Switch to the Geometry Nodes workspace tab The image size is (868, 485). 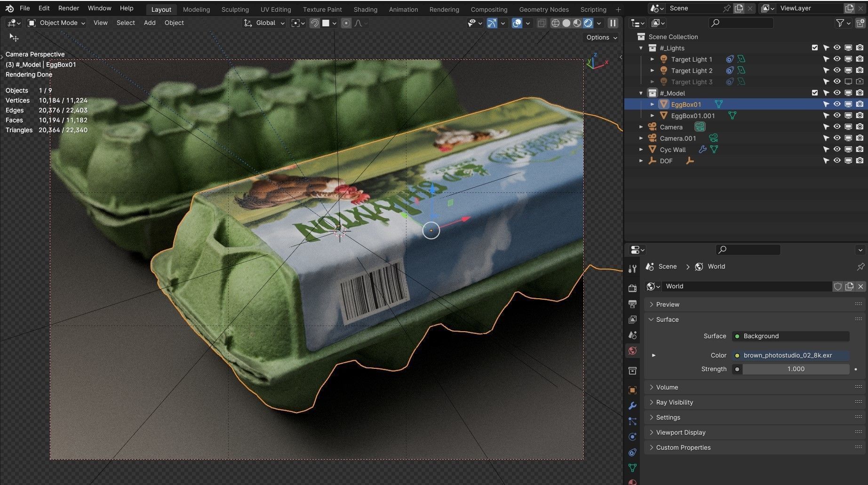544,9
